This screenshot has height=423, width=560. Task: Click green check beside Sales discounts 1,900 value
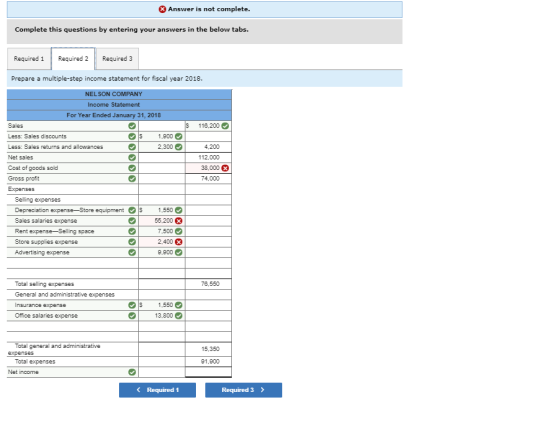coord(179,136)
